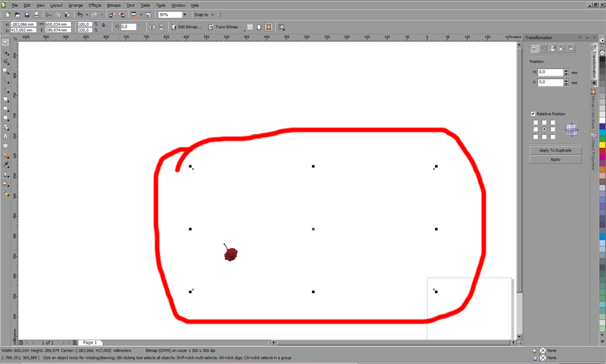Select the Crop tool
606x364 pixels.
pyautogui.click(x=5, y=62)
